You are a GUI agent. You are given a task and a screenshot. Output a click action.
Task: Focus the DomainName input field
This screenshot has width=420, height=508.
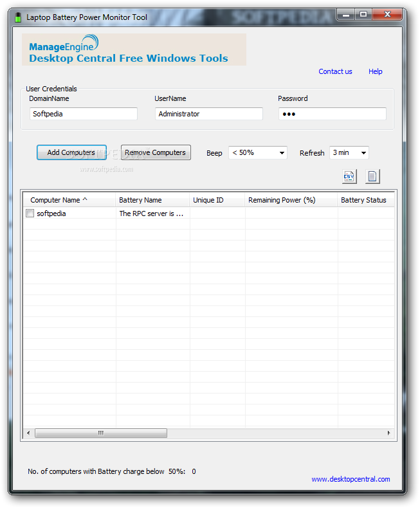83,114
